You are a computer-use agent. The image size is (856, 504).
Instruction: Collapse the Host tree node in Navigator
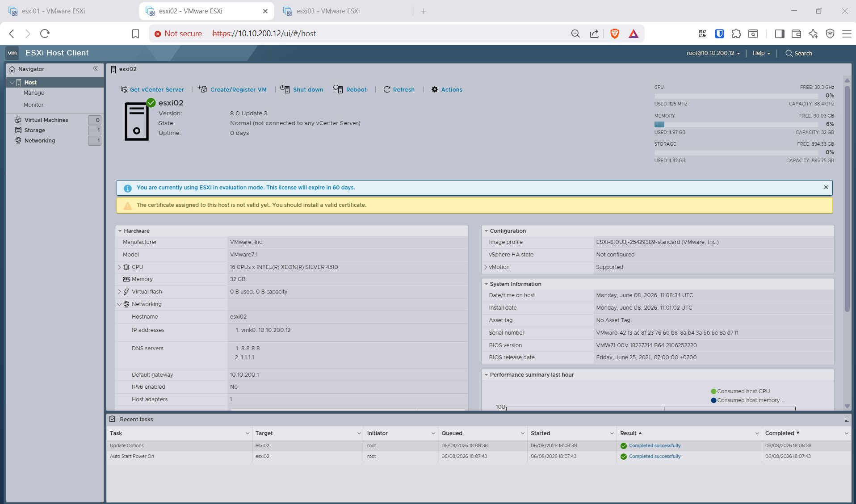pyautogui.click(x=12, y=82)
